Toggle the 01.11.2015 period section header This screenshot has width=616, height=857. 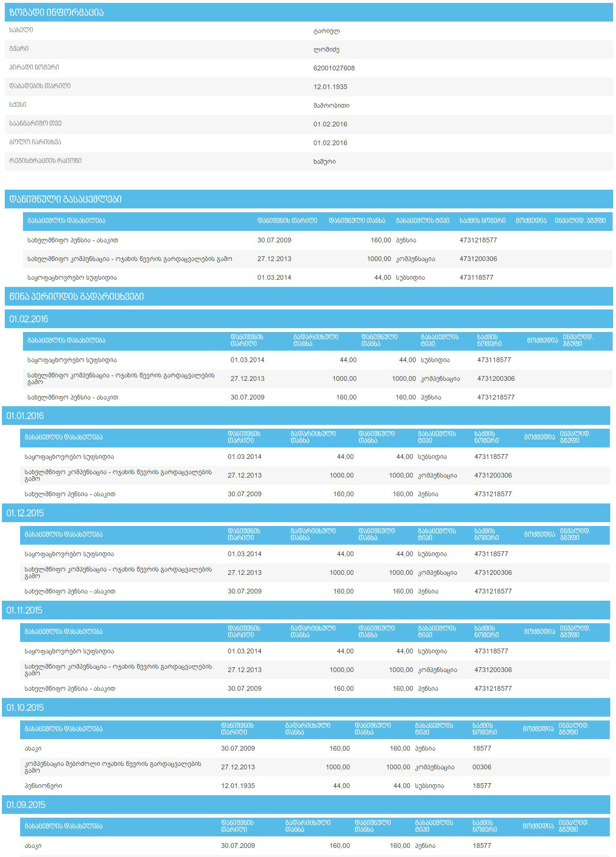24,610
